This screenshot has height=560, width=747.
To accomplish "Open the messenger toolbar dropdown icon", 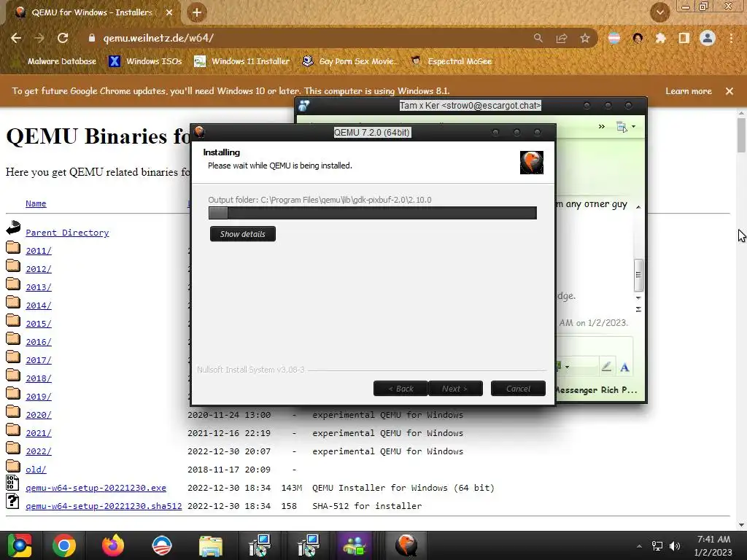I will coord(625,127).
